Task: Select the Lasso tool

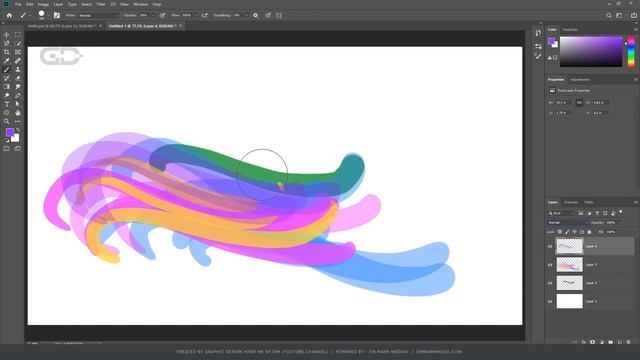Action: point(7,43)
